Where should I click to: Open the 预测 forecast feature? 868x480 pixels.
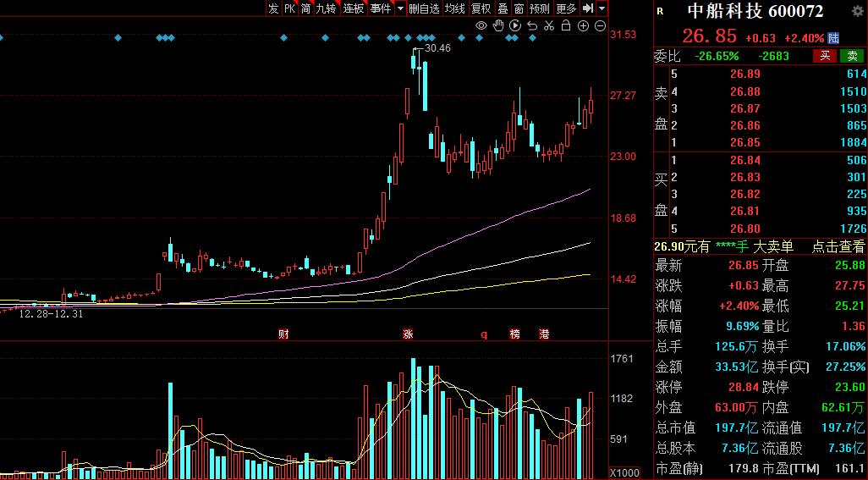(540, 8)
